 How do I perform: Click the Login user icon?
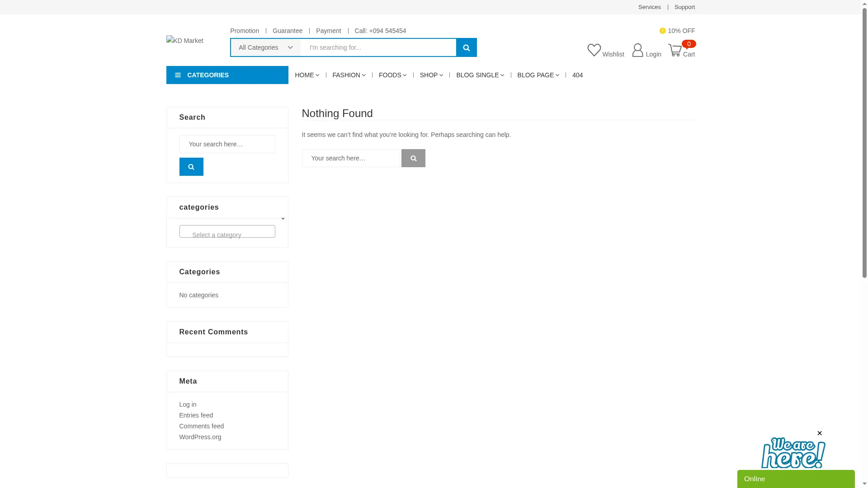click(637, 50)
